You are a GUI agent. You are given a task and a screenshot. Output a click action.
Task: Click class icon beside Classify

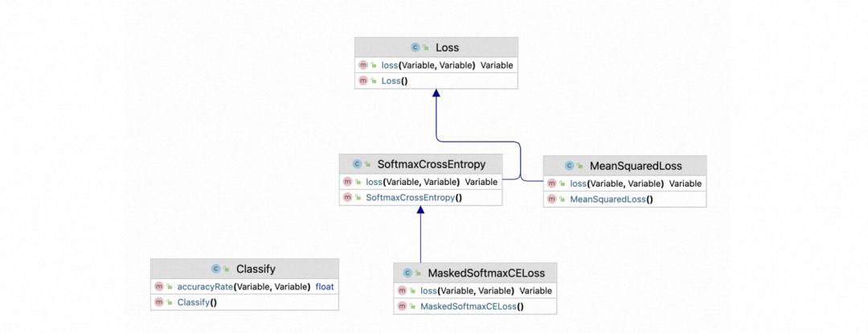tap(216, 269)
